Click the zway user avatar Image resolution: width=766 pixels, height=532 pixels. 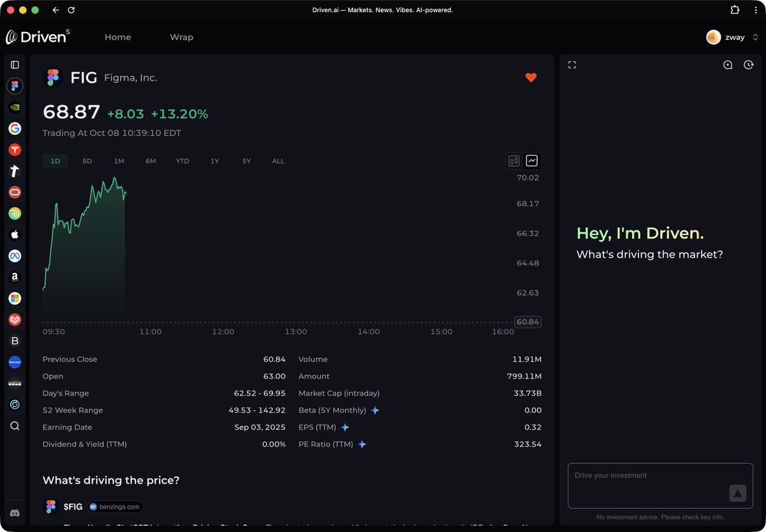coord(714,37)
